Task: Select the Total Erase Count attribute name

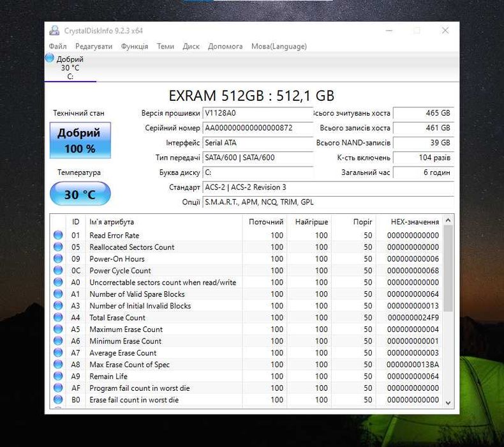Action: [117, 317]
